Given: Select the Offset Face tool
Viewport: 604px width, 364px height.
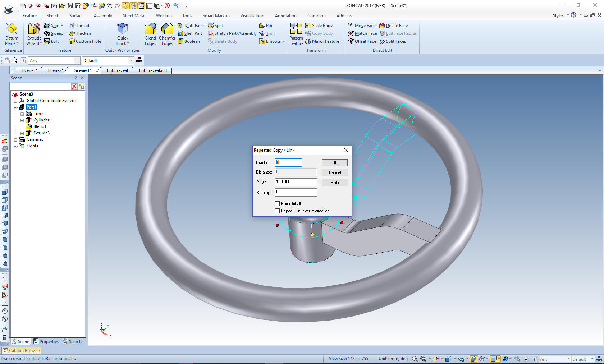Looking at the screenshot, I should coord(362,41).
